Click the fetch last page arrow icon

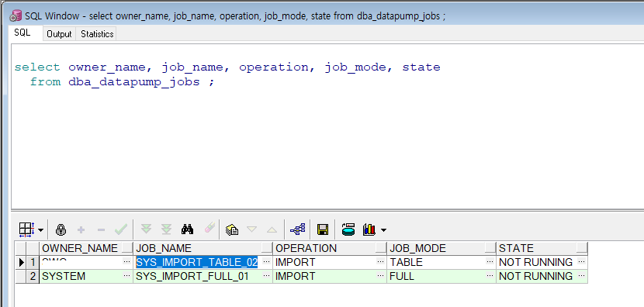166,229
